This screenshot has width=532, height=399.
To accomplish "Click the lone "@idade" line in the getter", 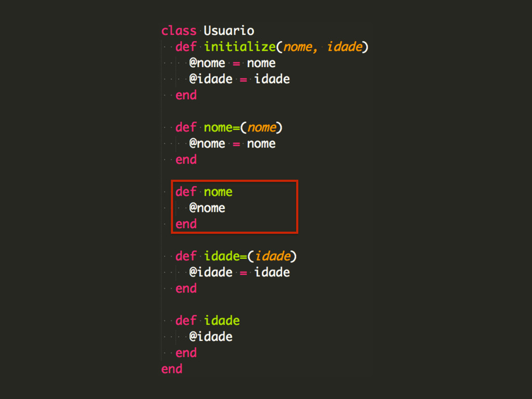I will [x=211, y=337].
